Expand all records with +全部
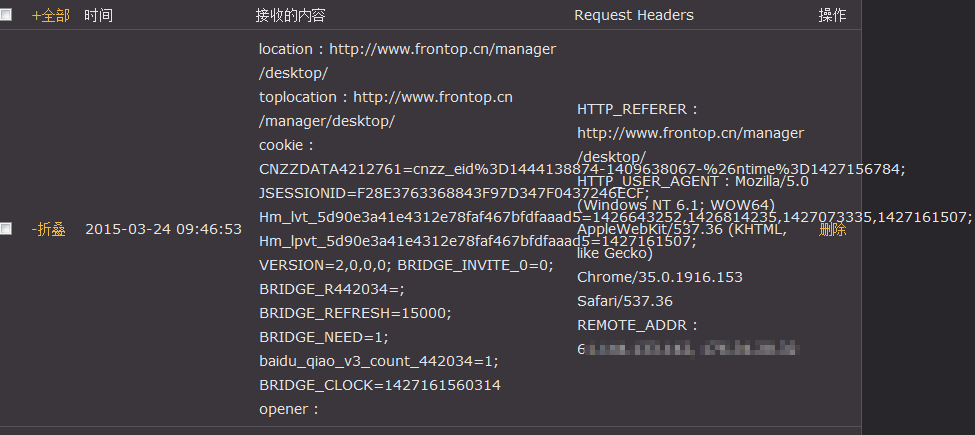The height and width of the screenshot is (435, 975). pyautogui.click(x=50, y=16)
